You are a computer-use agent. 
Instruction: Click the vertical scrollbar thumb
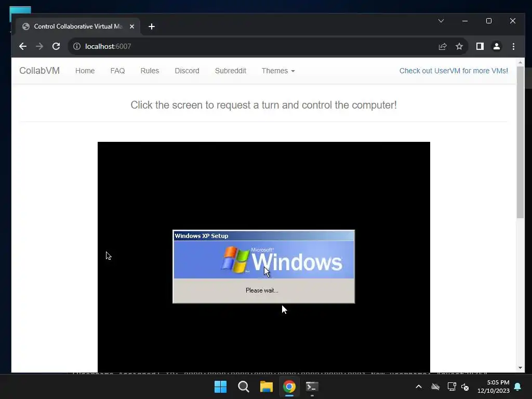pyautogui.click(x=520, y=142)
